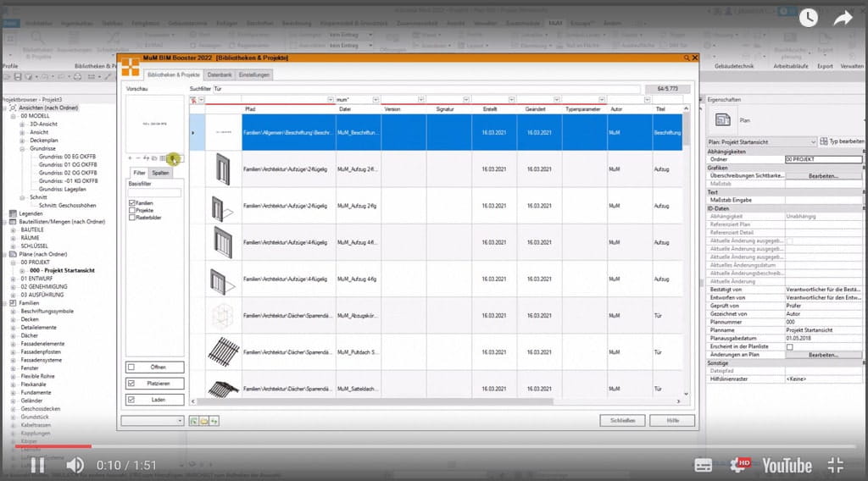Exit fullscreen using the player icon

[836, 464]
